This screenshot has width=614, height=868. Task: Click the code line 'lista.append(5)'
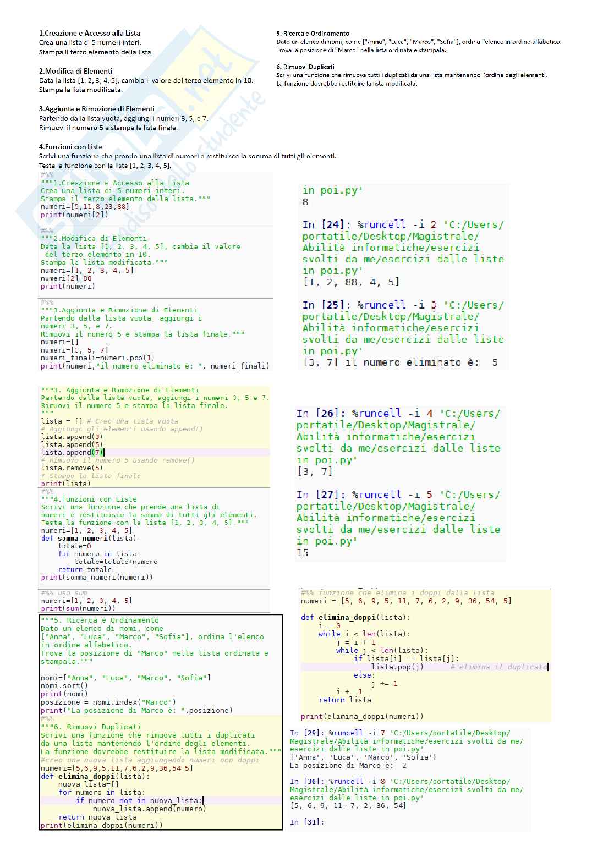72,444
